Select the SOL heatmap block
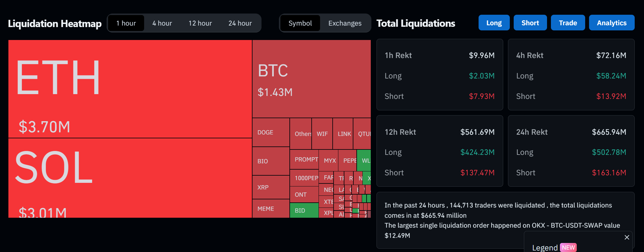 tap(130, 178)
